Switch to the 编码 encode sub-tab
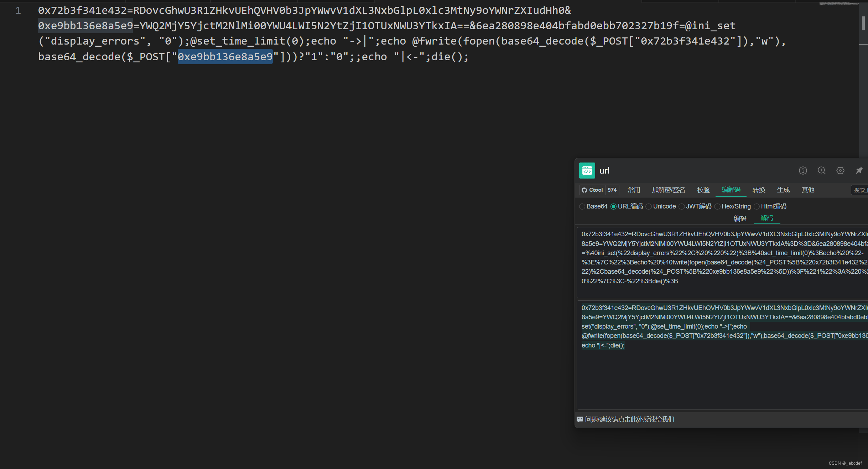The image size is (868, 469). tap(740, 218)
